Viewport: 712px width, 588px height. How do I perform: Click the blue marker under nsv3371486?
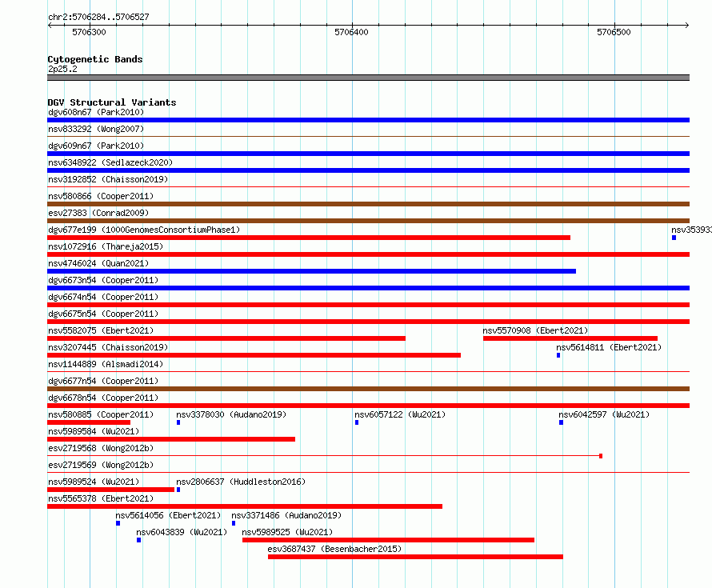click(234, 523)
